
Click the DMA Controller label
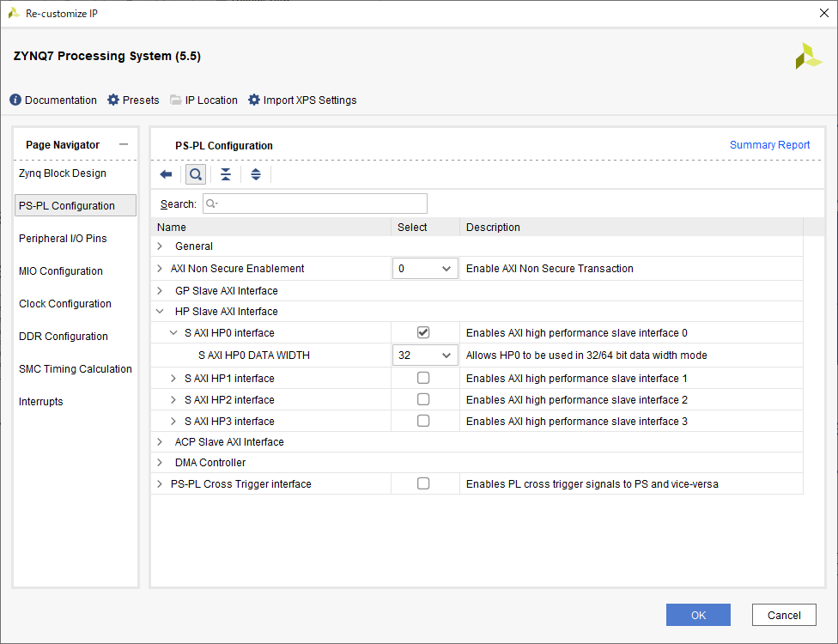pyautogui.click(x=210, y=462)
